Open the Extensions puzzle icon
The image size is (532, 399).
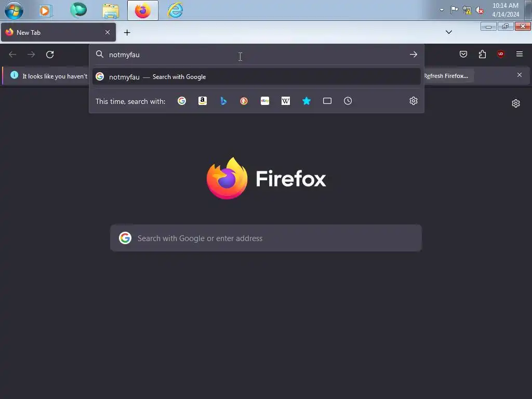click(x=482, y=54)
